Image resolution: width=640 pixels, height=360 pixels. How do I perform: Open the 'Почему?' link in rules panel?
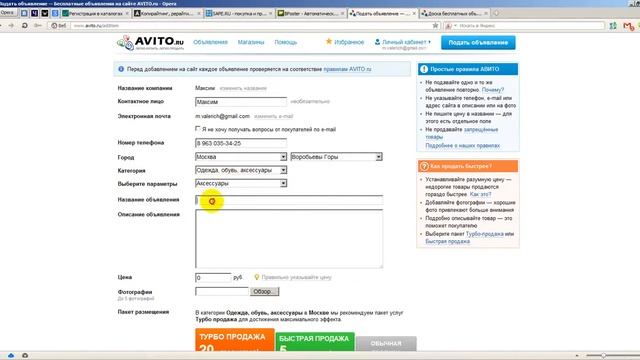tap(493, 90)
